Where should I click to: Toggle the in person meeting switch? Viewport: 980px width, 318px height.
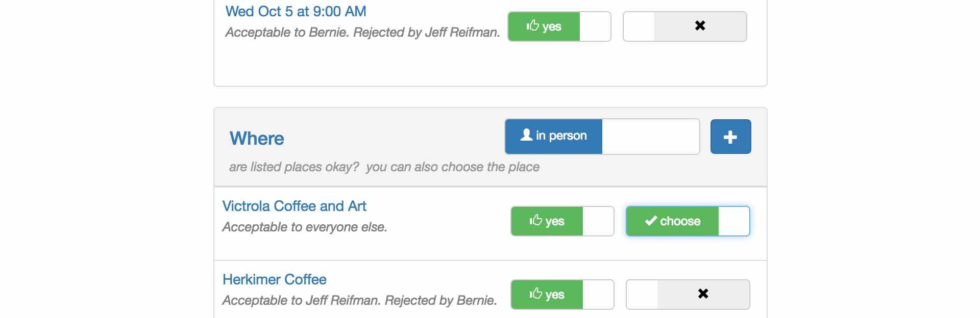coord(602,137)
